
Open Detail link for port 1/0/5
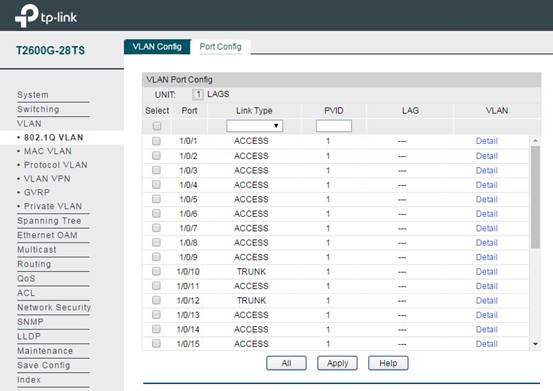(486, 199)
